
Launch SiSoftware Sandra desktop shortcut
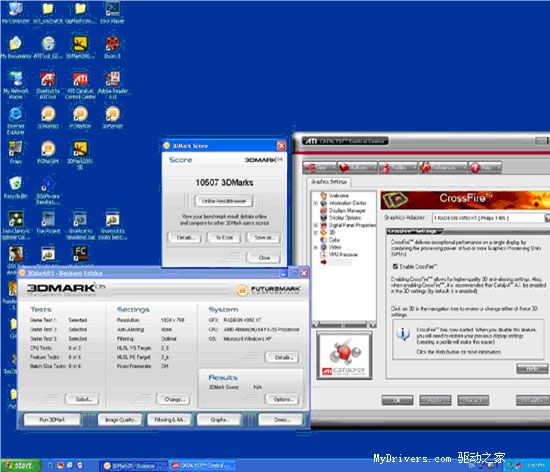[x=48, y=191]
